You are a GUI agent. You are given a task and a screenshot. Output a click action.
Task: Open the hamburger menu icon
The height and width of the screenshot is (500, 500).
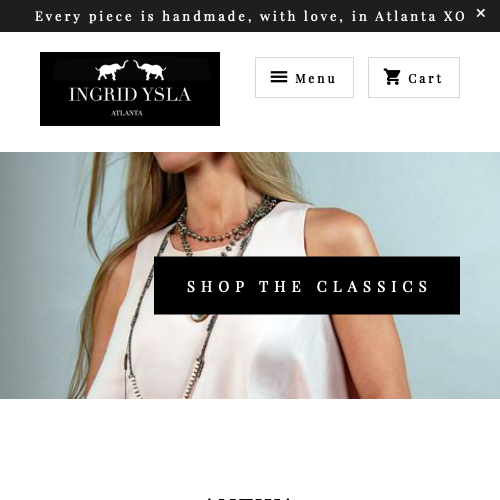[x=279, y=77]
